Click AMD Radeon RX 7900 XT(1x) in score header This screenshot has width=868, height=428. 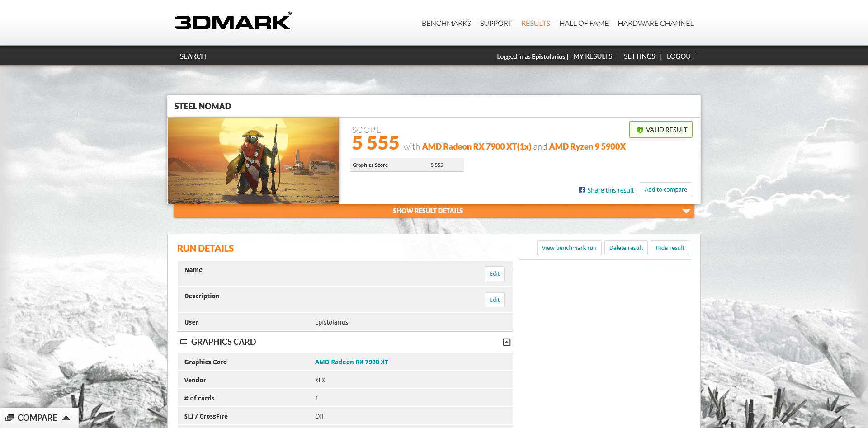click(476, 146)
